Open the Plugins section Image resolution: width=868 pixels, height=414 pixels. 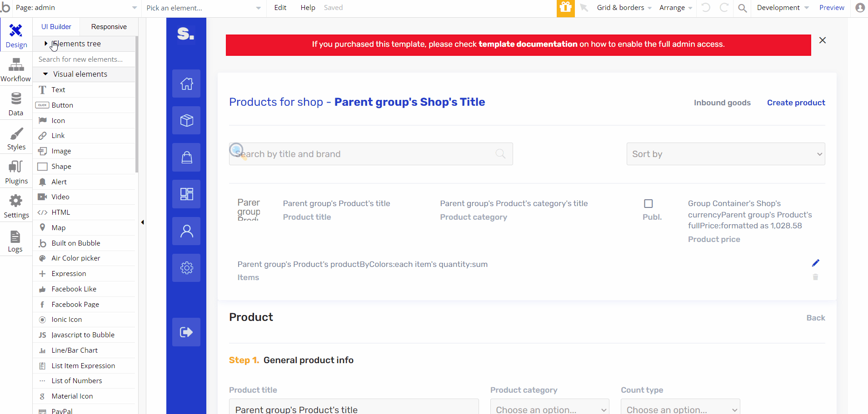click(x=16, y=172)
